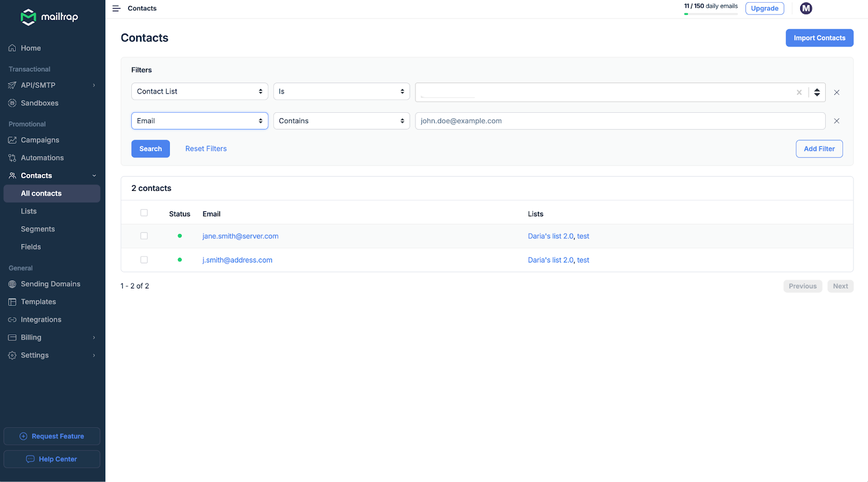The height and width of the screenshot is (482, 868).
Task: Click green status dot for jane.smith@server.com
Action: click(x=180, y=236)
